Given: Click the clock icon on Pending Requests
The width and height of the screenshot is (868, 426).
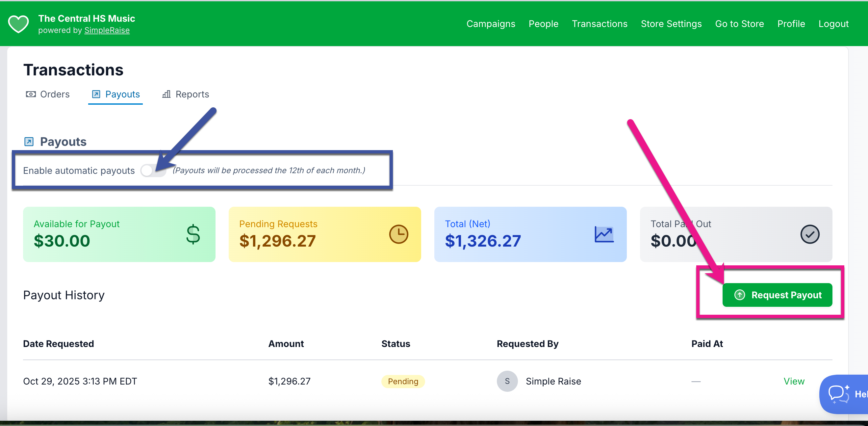Looking at the screenshot, I should pos(398,234).
